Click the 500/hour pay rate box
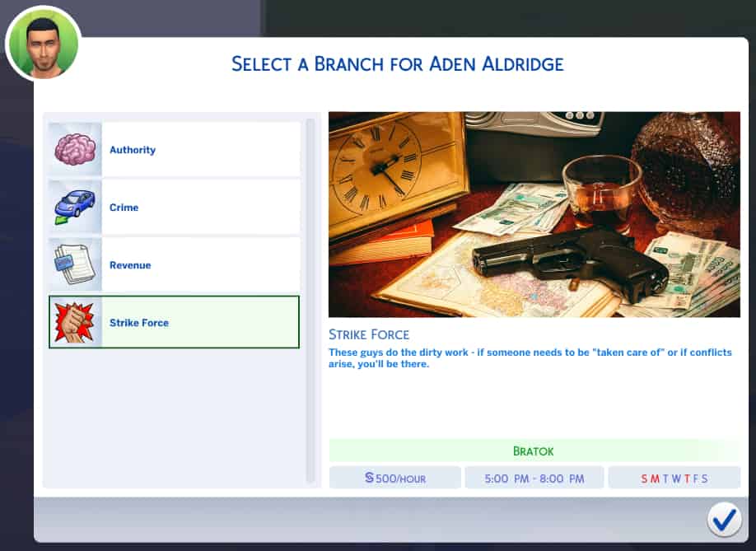756x551 pixels. click(x=395, y=478)
